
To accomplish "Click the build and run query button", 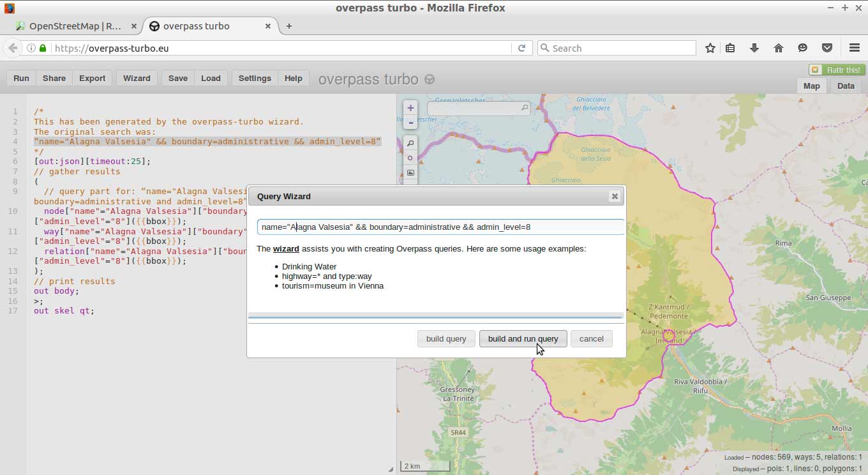I will click(523, 338).
